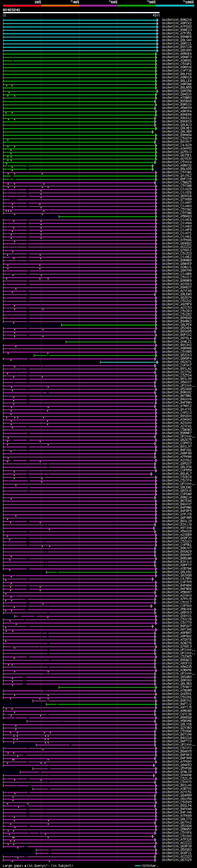Select label UniRef100_B8B1W8
The height and width of the screenshot is (868, 197).
pos(177,559)
